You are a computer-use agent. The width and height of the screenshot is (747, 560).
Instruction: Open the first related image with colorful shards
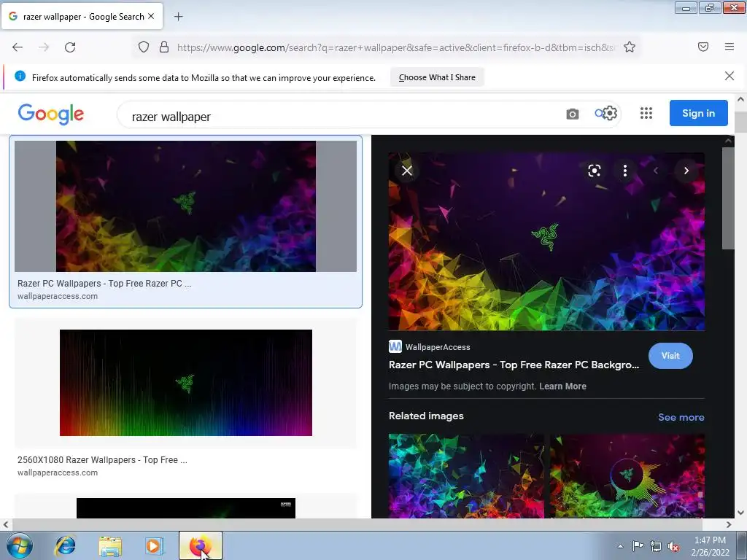click(466, 475)
